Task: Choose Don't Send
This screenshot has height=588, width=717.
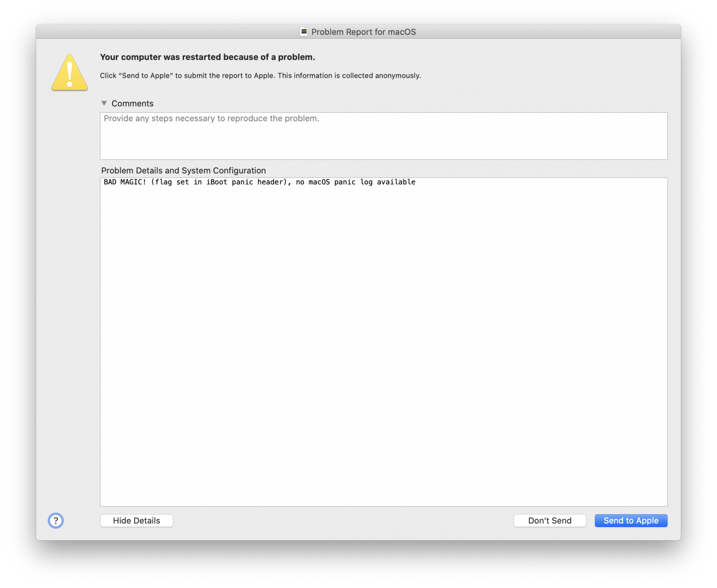Action: click(549, 521)
